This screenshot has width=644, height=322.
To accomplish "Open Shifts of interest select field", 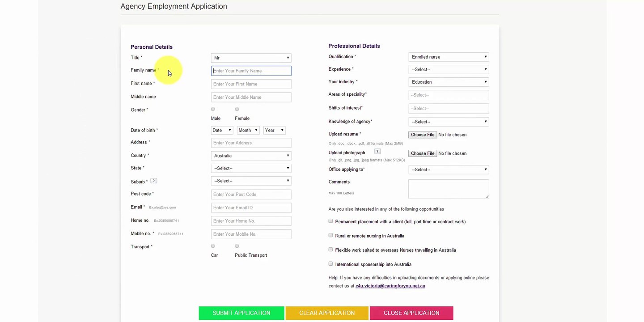I will click(x=449, y=108).
